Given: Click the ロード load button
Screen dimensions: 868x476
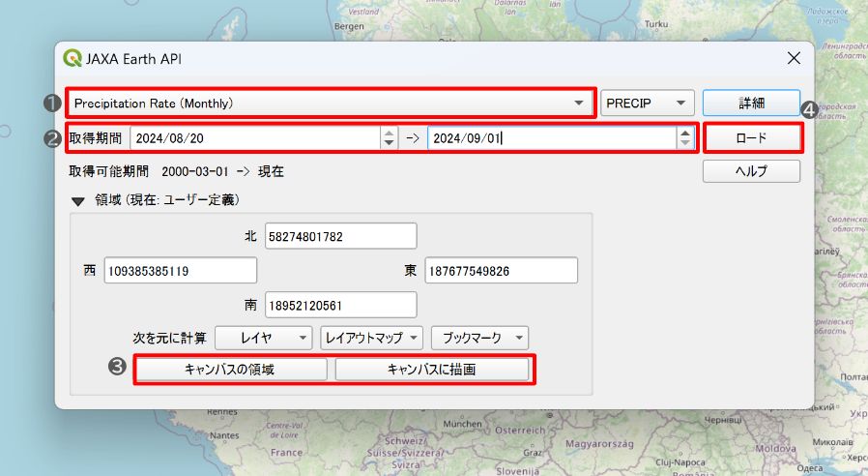Looking at the screenshot, I should (x=751, y=138).
